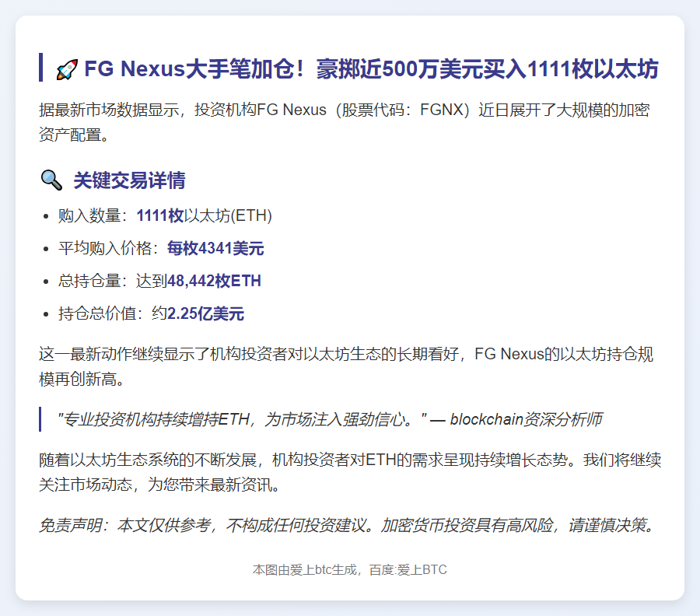
Task: Click the footer text 本图由爱上btc生成
Action: [x=305, y=570]
